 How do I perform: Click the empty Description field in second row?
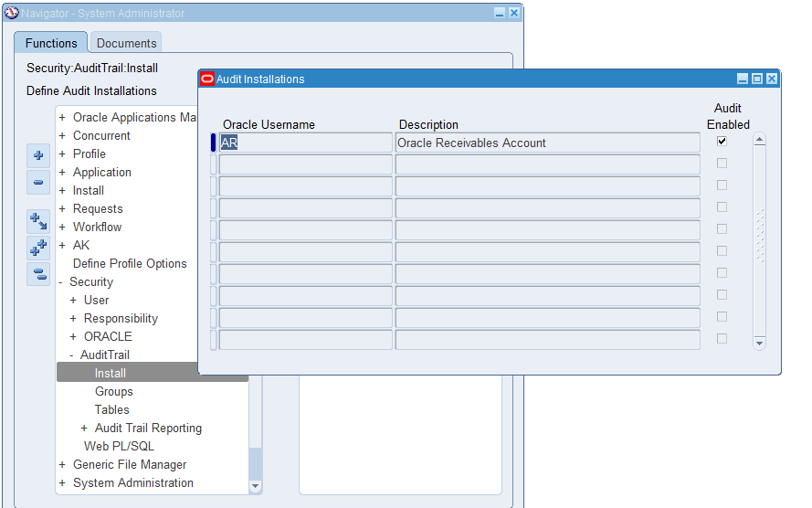coord(547,164)
